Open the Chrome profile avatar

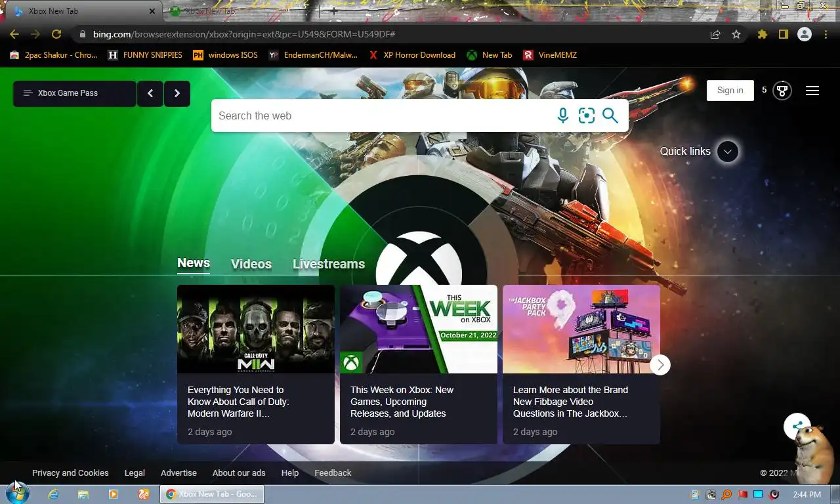(x=805, y=34)
